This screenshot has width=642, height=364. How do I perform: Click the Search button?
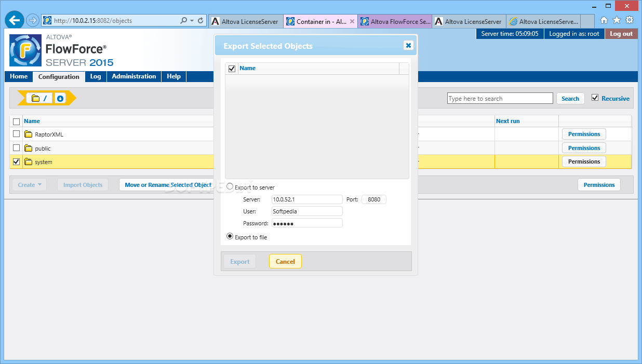point(570,99)
